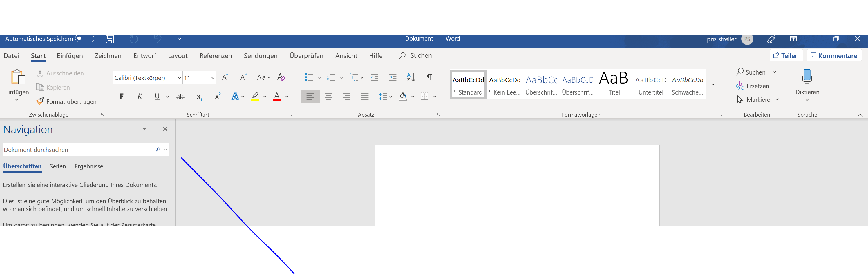Image resolution: width=868 pixels, height=274 pixels.
Task: Click the Diktieren microphone icon
Action: click(x=807, y=77)
